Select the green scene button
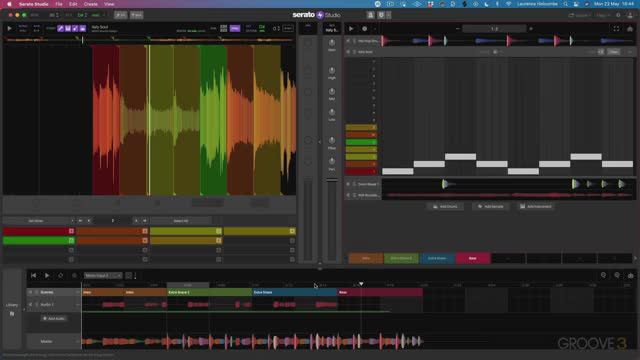 pos(401,258)
